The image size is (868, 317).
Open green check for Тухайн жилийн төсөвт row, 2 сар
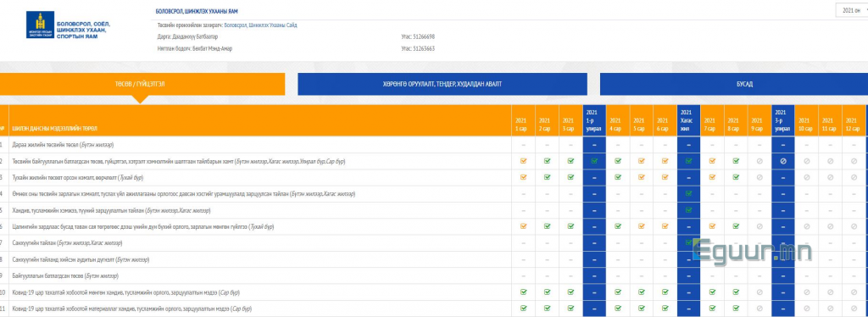[547, 178]
